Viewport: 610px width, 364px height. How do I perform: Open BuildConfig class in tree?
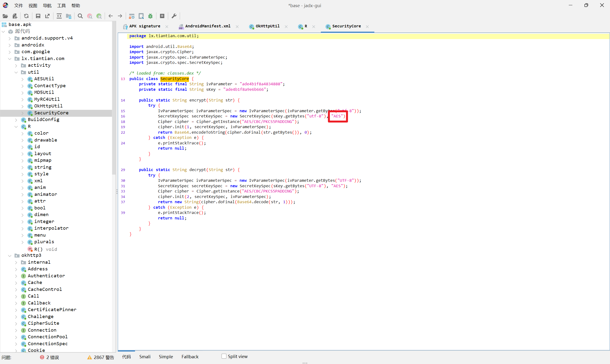point(43,120)
